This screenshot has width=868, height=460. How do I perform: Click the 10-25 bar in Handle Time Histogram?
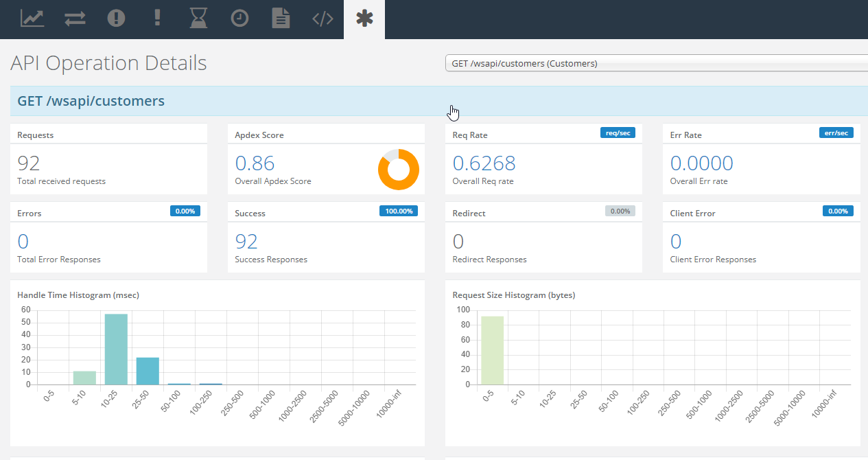click(116, 349)
